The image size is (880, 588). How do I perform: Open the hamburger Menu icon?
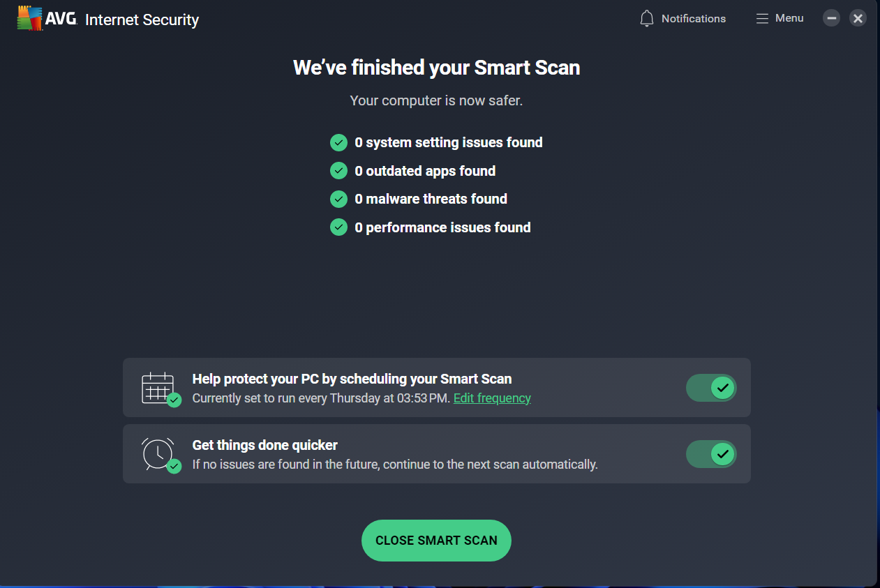(762, 19)
